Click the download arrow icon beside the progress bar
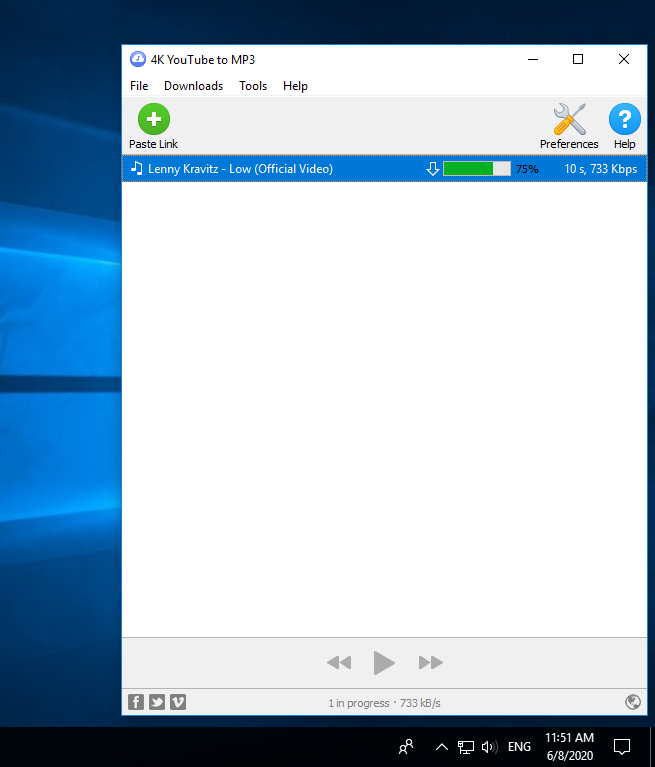The image size is (655, 767). pos(432,169)
